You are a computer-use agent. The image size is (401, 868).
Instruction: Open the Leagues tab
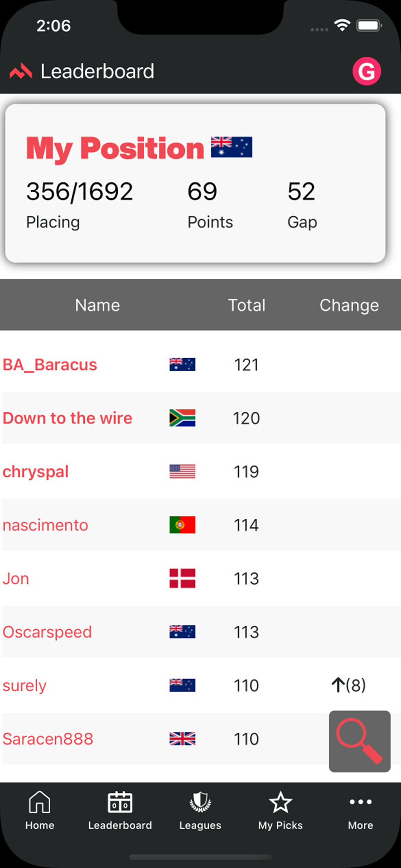[x=200, y=811]
